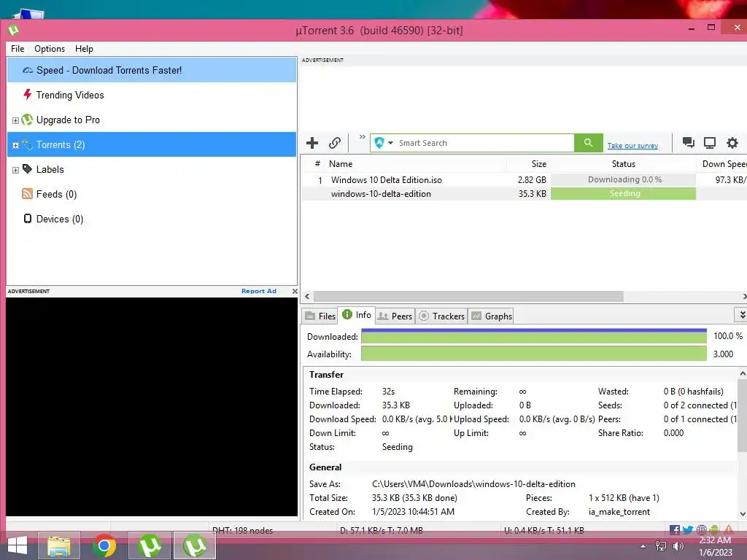
Task: Select Feeds (0) in the sidebar
Action: 152,194
